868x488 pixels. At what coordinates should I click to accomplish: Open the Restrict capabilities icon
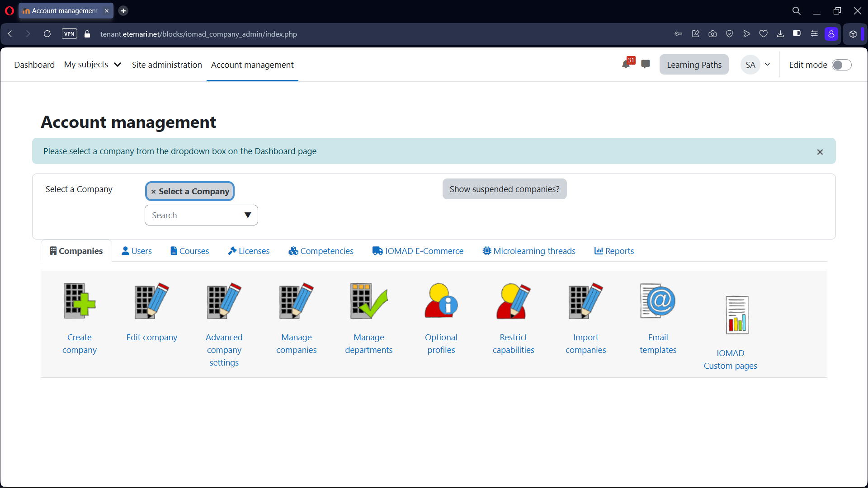coord(514,301)
